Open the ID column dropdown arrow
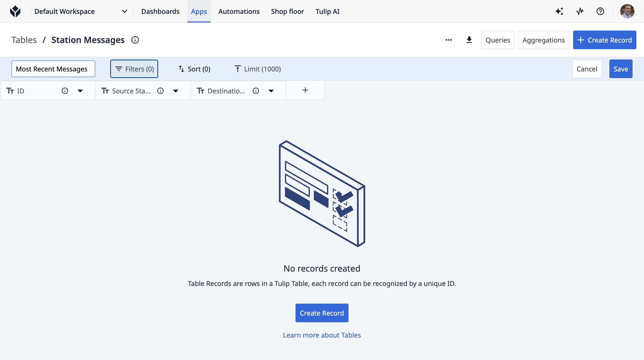 (80, 91)
